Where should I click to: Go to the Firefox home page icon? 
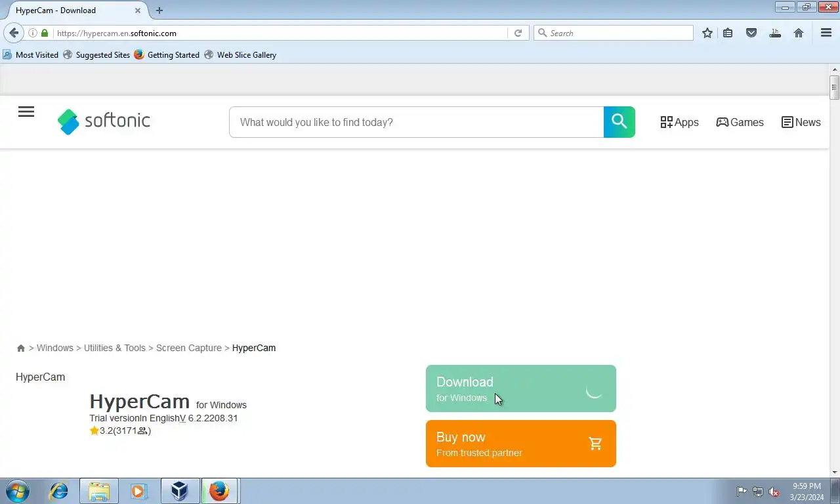point(799,33)
